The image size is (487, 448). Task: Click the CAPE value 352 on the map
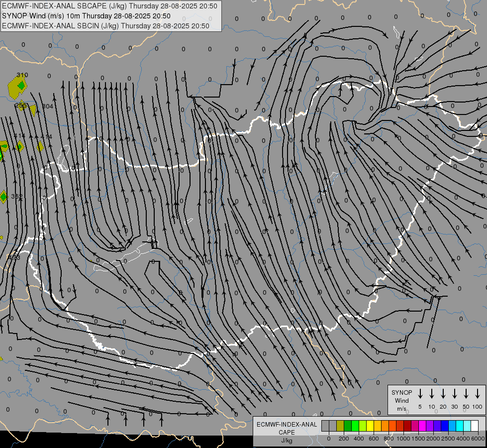[x=17, y=197]
